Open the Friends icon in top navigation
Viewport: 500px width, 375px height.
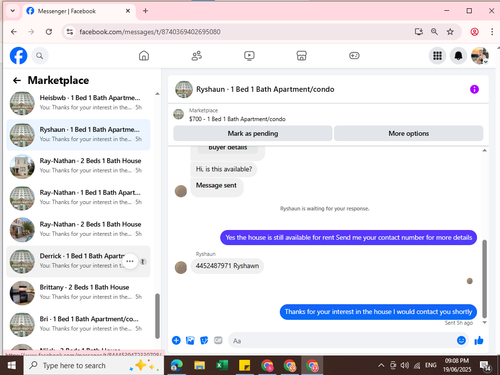click(x=197, y=56)
